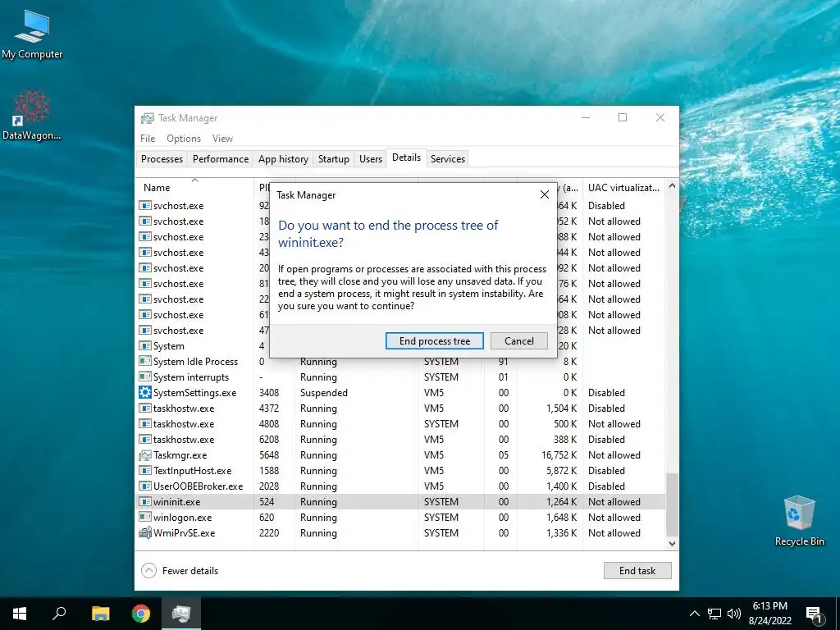Viewport: 840px width, 630px height.
Task: Open File Explorer from taskbar
Action: click(x=100, y=614)
